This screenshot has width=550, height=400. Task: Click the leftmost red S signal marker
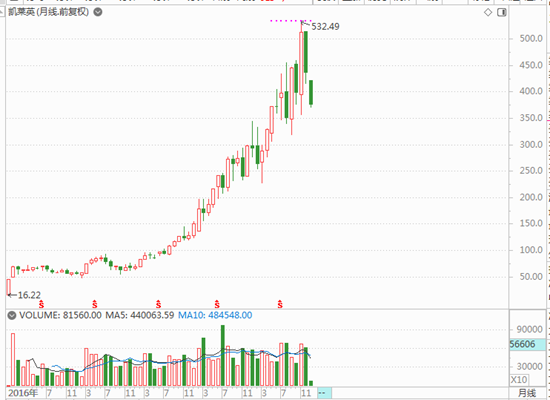click(x=41, y=304)
